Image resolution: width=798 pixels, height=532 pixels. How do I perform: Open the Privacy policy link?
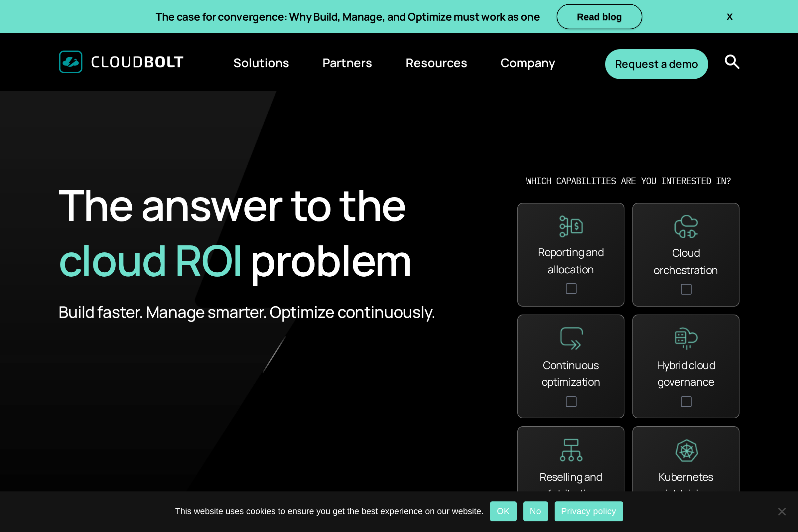tap(588, 511)
